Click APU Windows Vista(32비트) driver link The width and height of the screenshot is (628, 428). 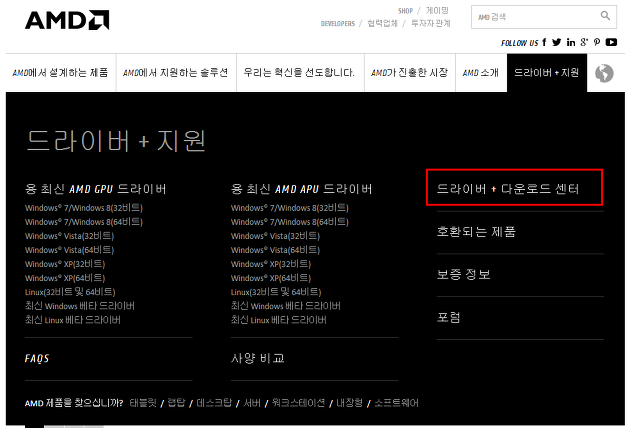pyautogui.click(x=276, y=236)
